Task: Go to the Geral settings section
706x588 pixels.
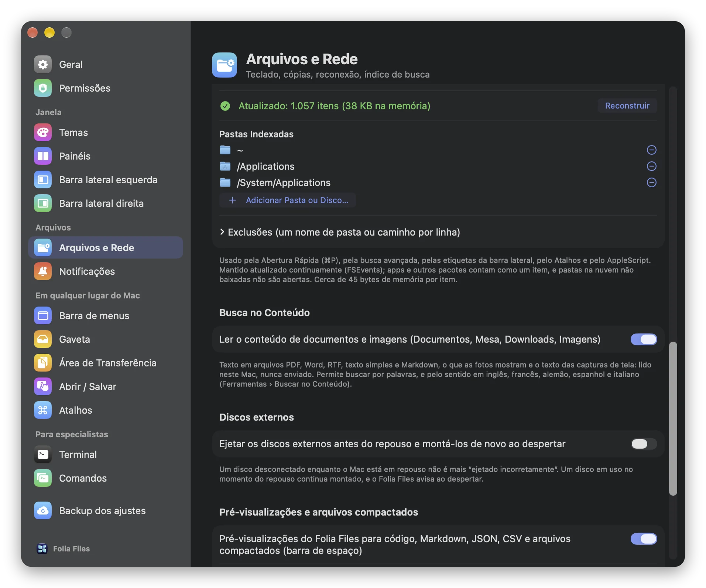Action: (x=106, y=65)
